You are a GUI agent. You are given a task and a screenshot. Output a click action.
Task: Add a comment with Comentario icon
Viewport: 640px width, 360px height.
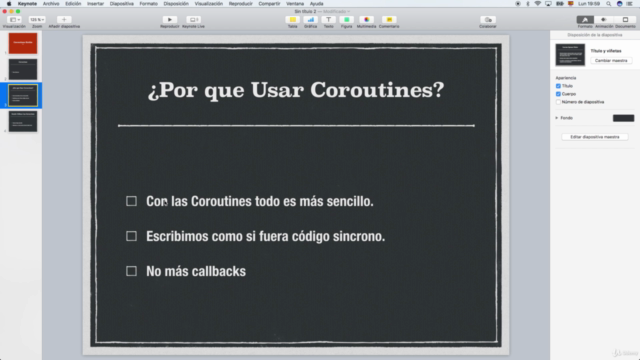click(389, 20)
